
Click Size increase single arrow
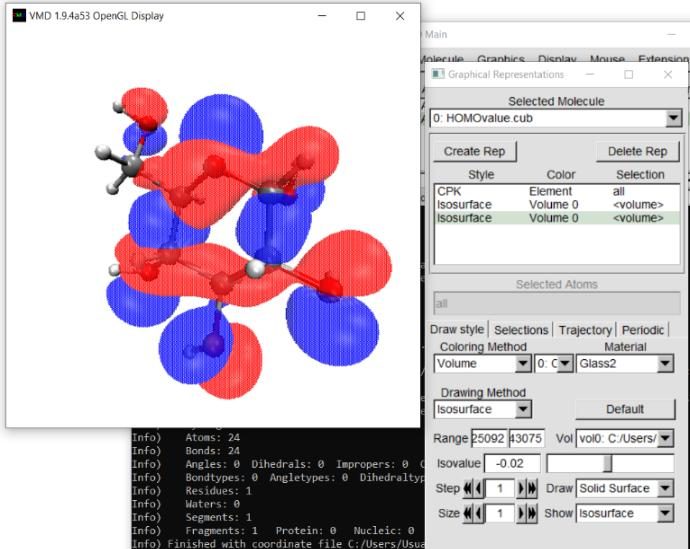tap(521, 513)
